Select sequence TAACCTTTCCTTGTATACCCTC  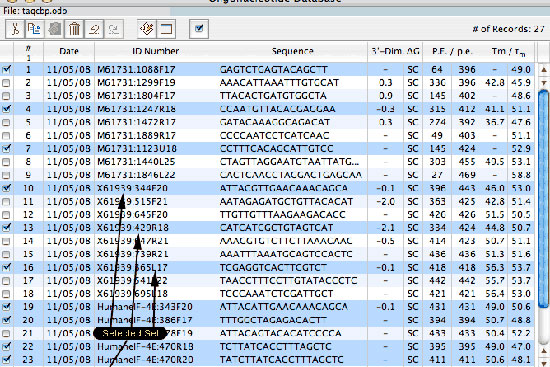point(288,281)
